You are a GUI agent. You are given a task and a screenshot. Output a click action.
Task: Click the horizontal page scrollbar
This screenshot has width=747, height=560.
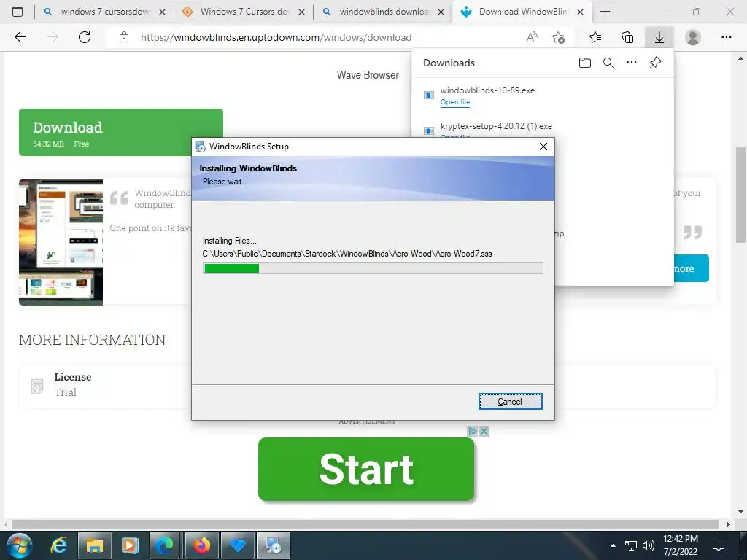tap(365, 524)
